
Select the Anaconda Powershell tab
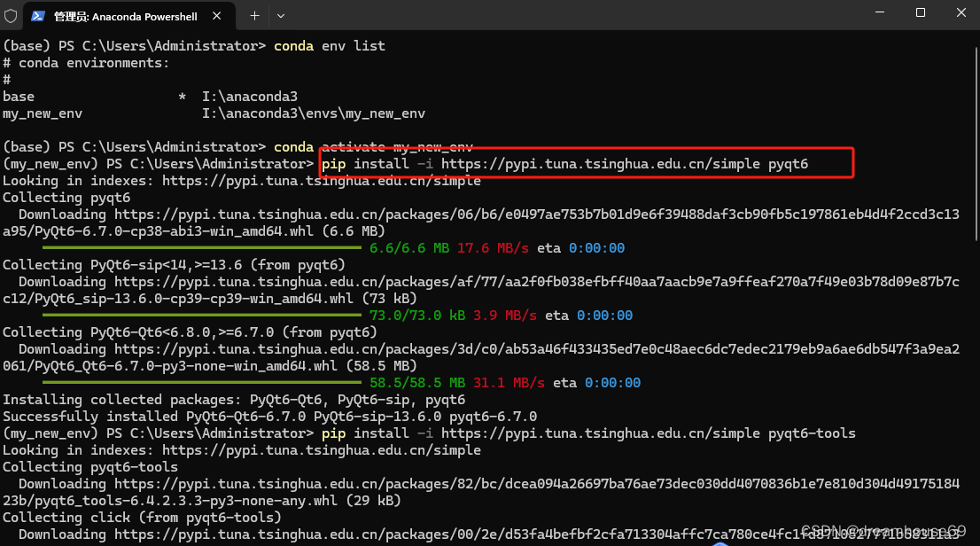(x=129, y=16)
